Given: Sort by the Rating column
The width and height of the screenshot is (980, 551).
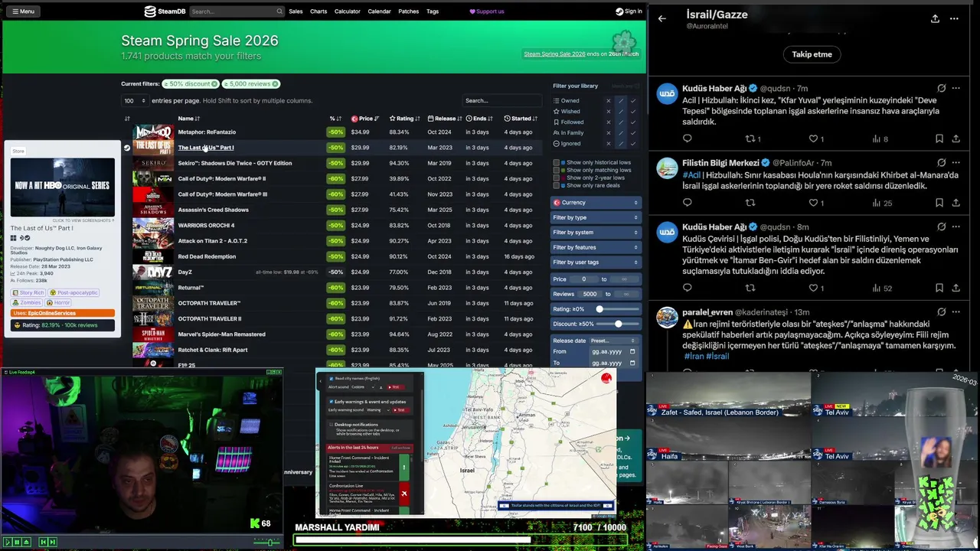Looking at the screenshot, I should 404,119.
